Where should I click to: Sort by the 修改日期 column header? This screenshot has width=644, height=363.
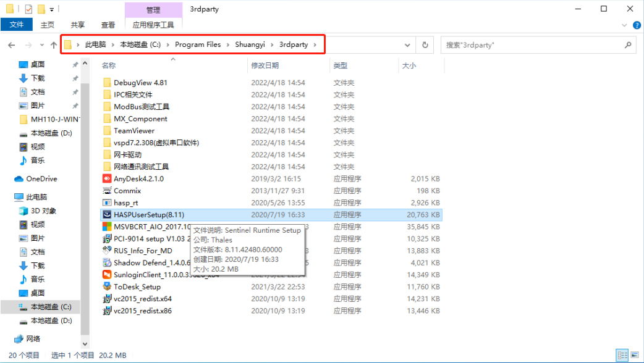point(265,65)
